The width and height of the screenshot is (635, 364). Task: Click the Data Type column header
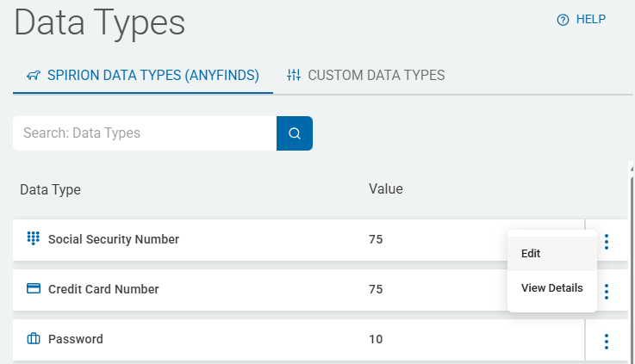50,189
